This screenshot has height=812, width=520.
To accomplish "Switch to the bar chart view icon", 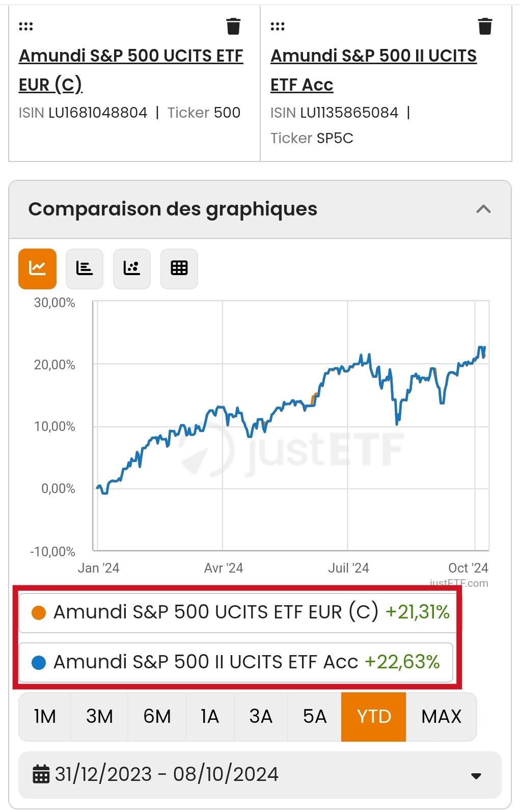I will 85,268.
